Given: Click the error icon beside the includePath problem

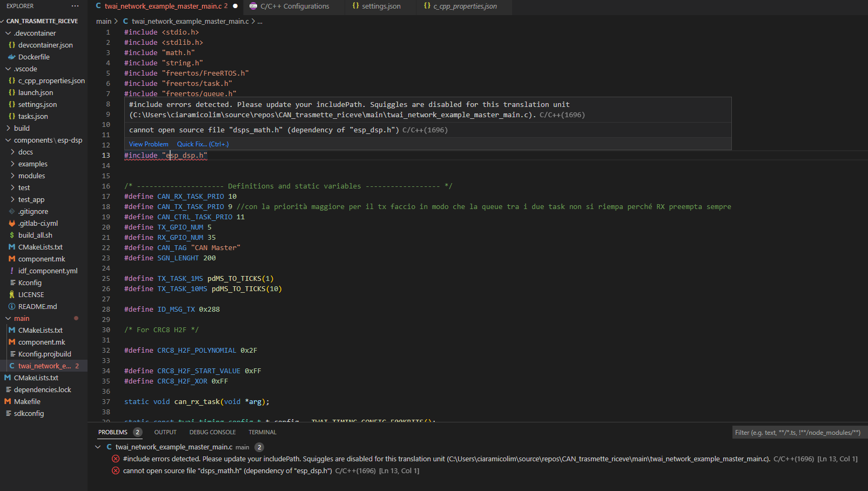Looking at the screenshot, I should tap(116, 459).
